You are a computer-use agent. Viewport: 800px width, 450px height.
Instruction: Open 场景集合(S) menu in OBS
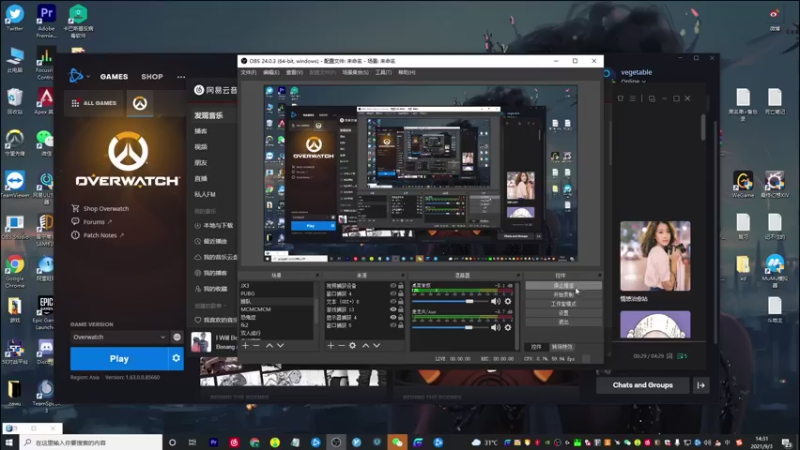point(355,72)
